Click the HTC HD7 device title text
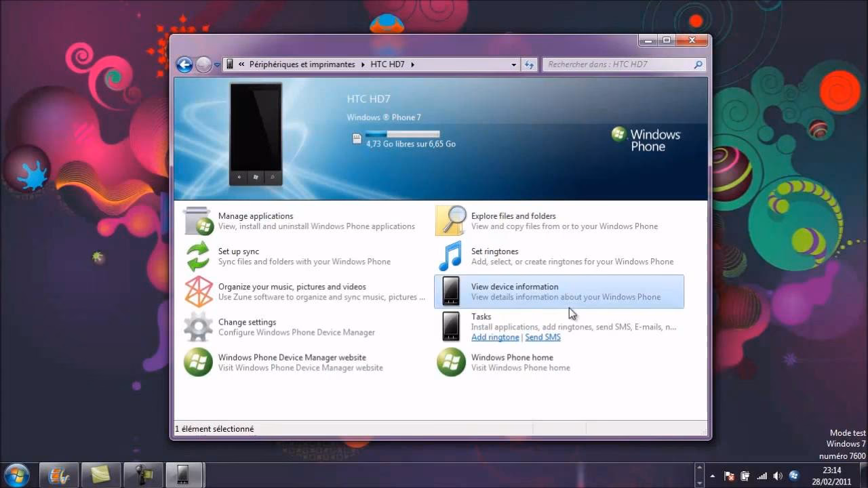This screenshot has width=868, height=488. (369, 99)
